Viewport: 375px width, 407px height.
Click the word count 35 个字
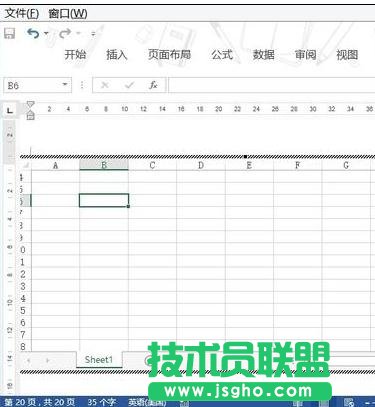[102, 402]
